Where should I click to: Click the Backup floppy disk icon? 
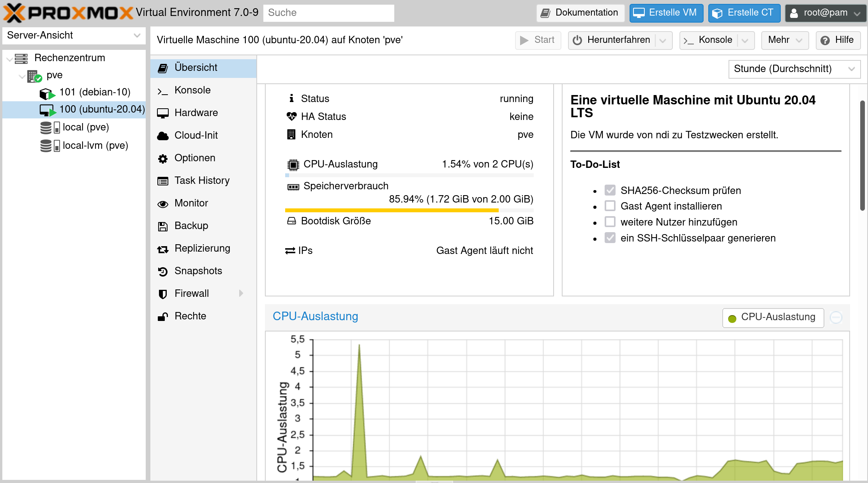point(162,226)
